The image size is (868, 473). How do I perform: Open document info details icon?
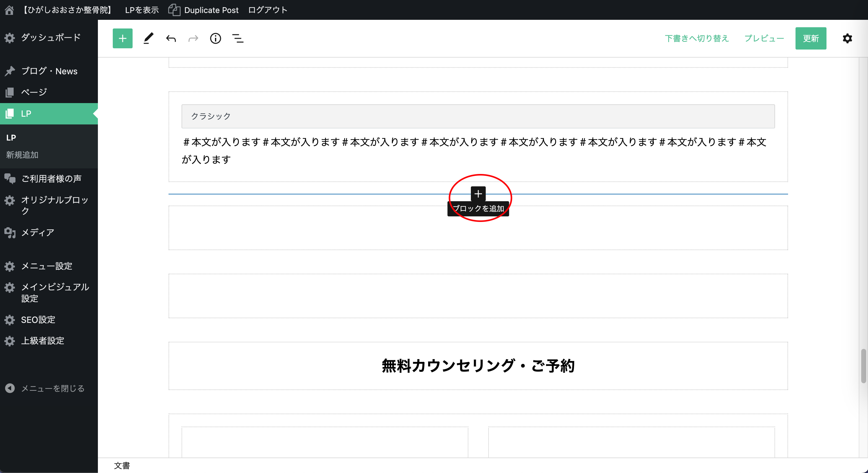(215, 38)
